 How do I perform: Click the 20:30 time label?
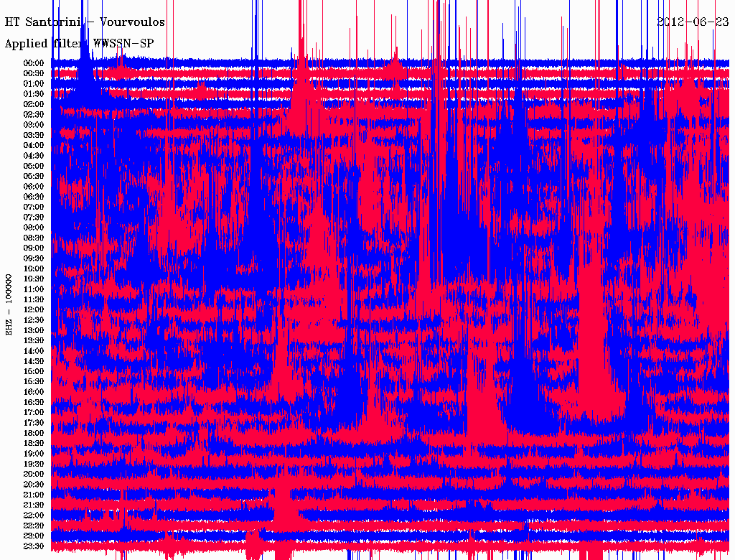click(x=34, y=485)
